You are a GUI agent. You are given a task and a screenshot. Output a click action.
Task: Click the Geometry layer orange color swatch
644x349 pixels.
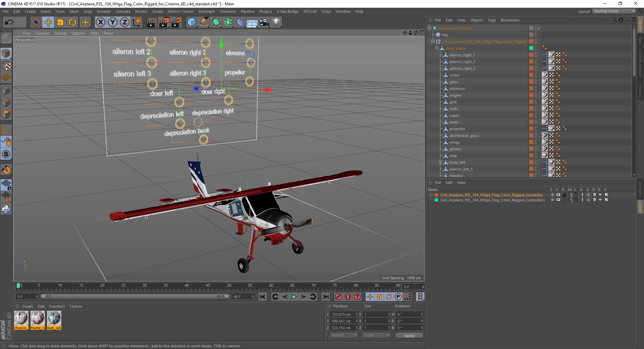click(x=436, y=195)
